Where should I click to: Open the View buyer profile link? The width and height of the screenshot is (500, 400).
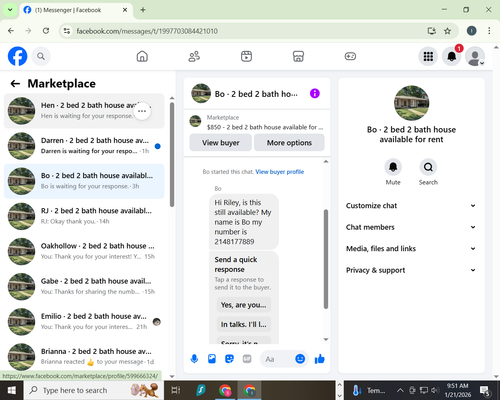[x=280, y=172]
